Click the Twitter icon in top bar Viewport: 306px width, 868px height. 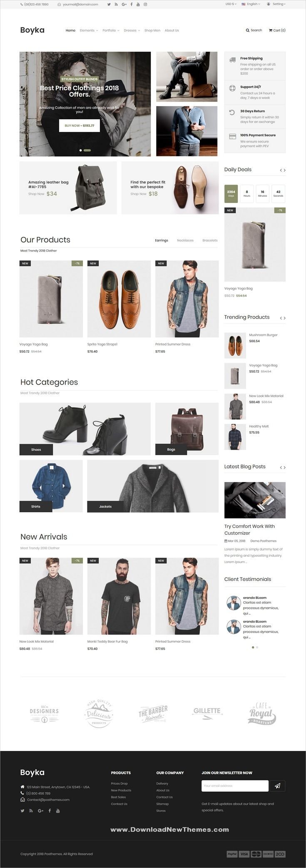pos(109,4)
